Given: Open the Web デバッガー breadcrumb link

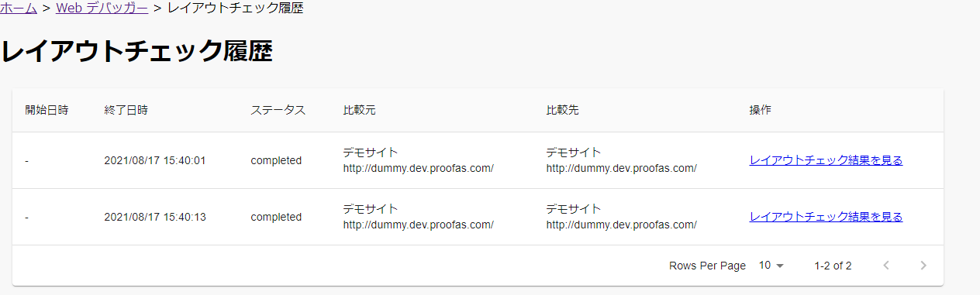Looking at the screenshot, I should [x=102, y=9].
